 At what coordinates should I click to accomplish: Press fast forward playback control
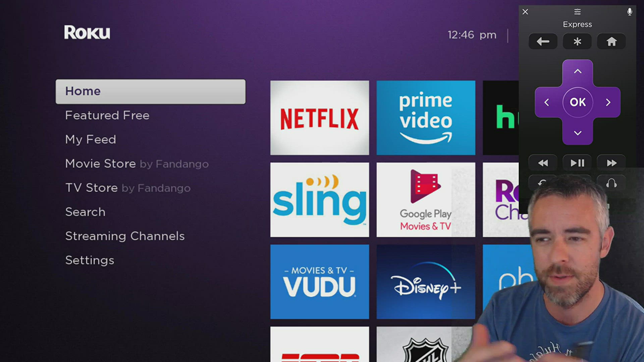(x=612, y=163)
